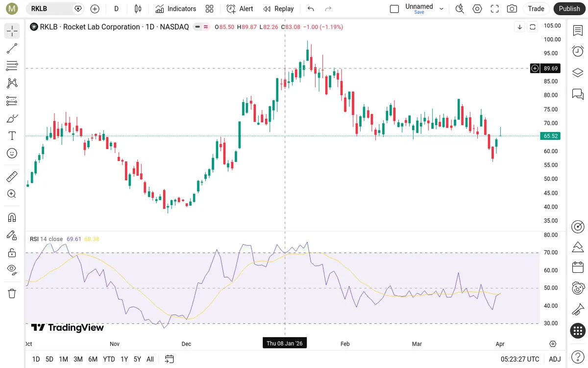The width and height of the screenshot is (588, 368).
Task: Select the trend line drawing tool
Action: click(12, 48)
